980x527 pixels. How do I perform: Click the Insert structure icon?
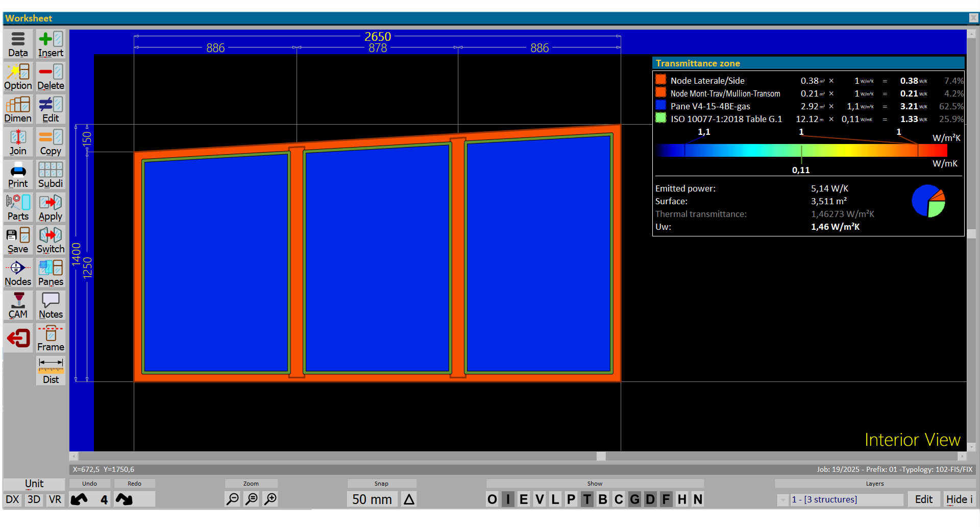(x=51, y=44)
